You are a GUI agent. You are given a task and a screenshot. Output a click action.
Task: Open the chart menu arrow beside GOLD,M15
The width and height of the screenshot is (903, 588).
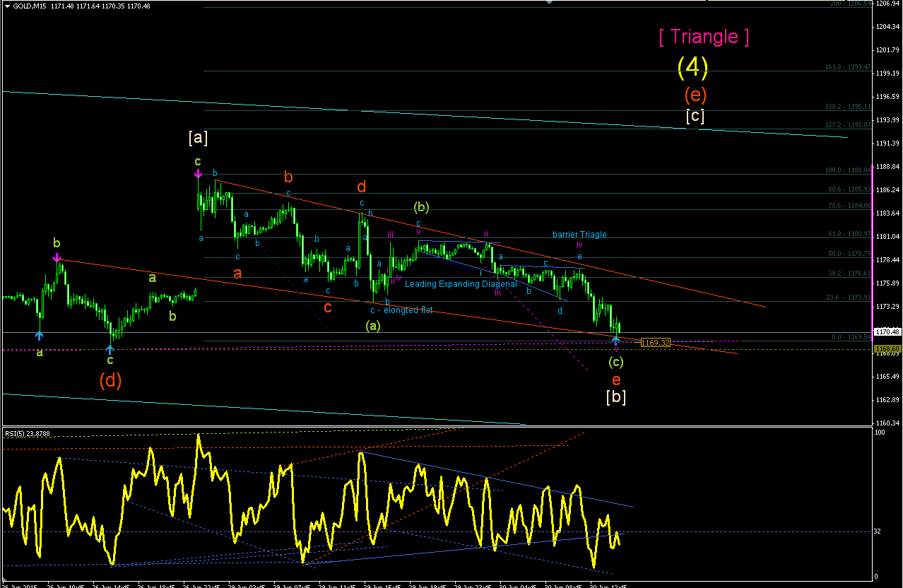point(8,6)
